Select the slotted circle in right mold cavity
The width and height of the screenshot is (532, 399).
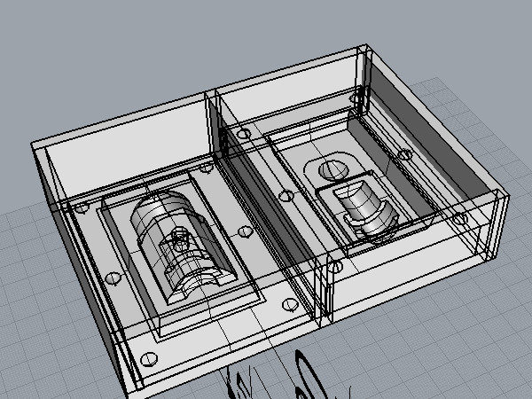(334, 168)
